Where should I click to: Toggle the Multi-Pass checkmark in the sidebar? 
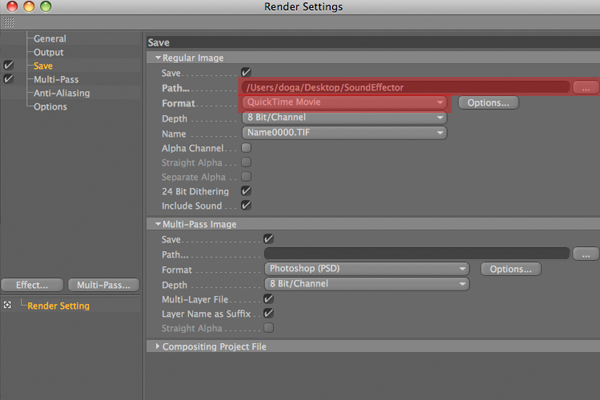tap(8, 79)
